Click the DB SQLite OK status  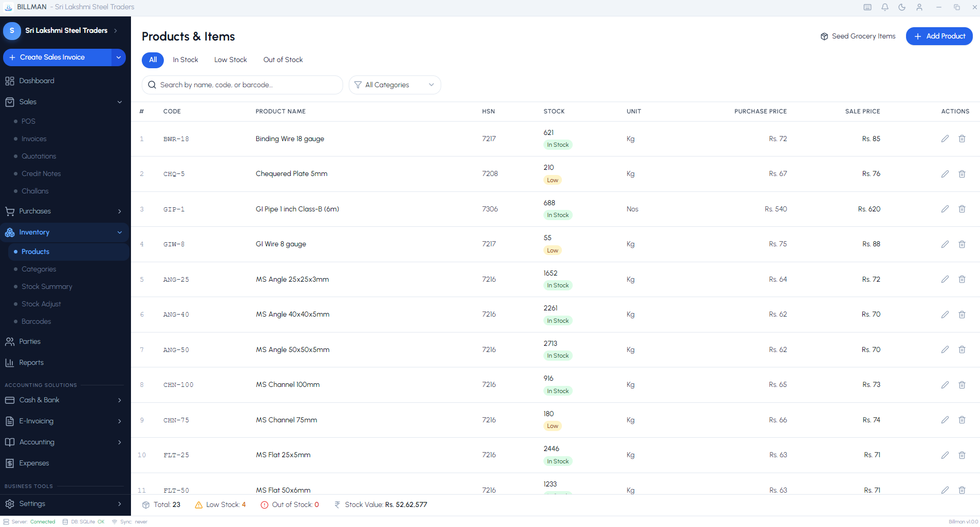click(83, 522)
